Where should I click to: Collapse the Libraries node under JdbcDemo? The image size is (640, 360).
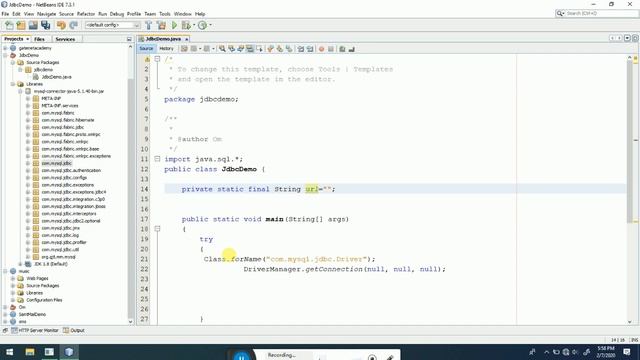click(x=13, y=84)
